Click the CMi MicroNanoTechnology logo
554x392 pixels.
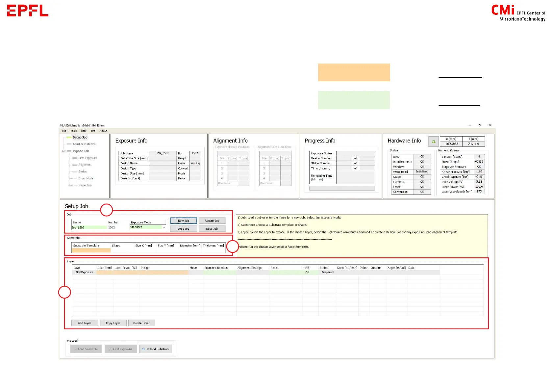pos(518,13)
